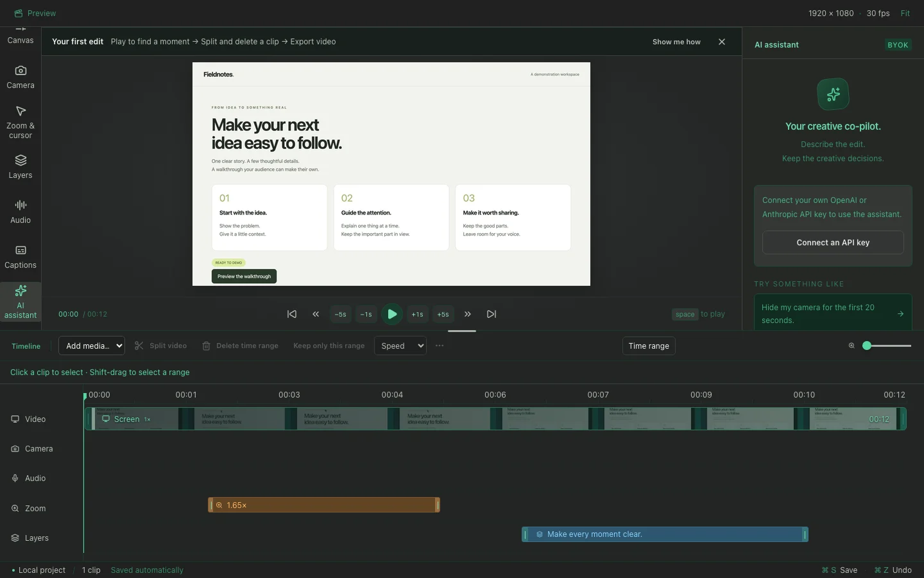Screen dimensions: 924x578
Task: Click the Zoom track label
Action: 29,509
